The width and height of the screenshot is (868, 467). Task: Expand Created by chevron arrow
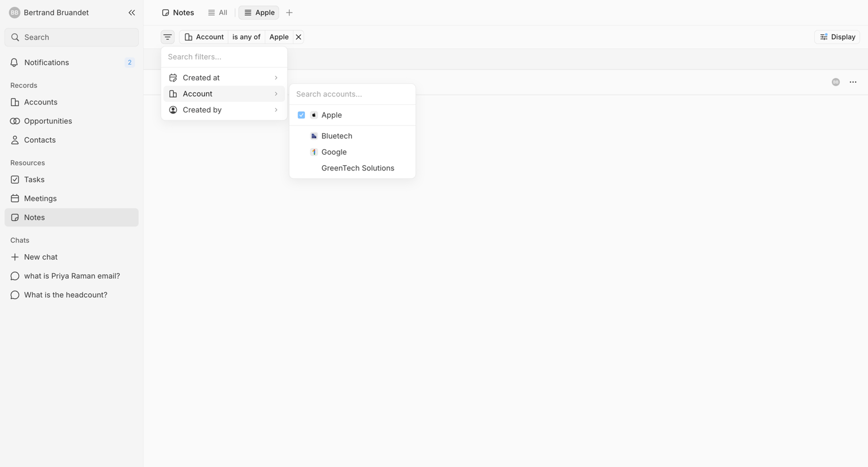[x=276, y=110]
